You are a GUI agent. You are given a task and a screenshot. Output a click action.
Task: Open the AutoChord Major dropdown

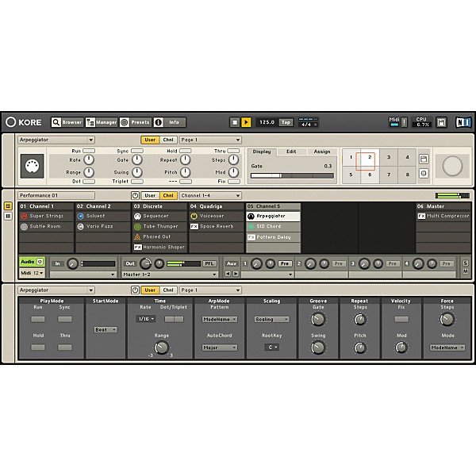tap(219, 347)
